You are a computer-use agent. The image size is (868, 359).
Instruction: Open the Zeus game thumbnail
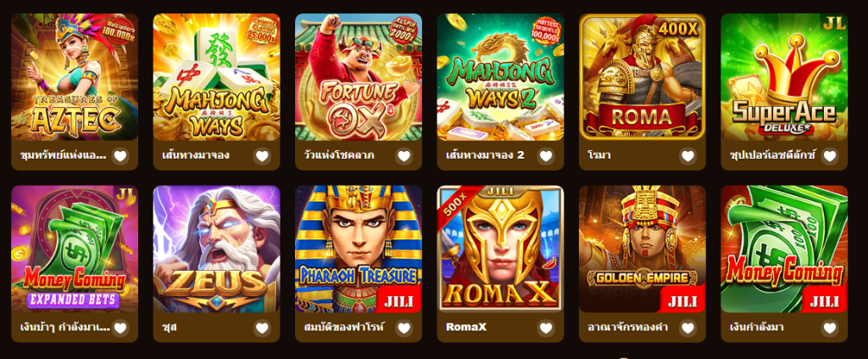coord(216,250)
